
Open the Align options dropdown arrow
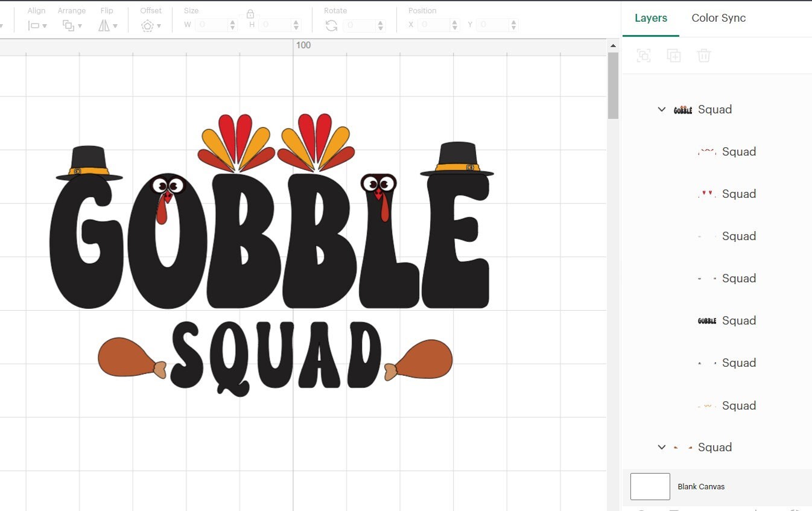[x=45, y=25]
